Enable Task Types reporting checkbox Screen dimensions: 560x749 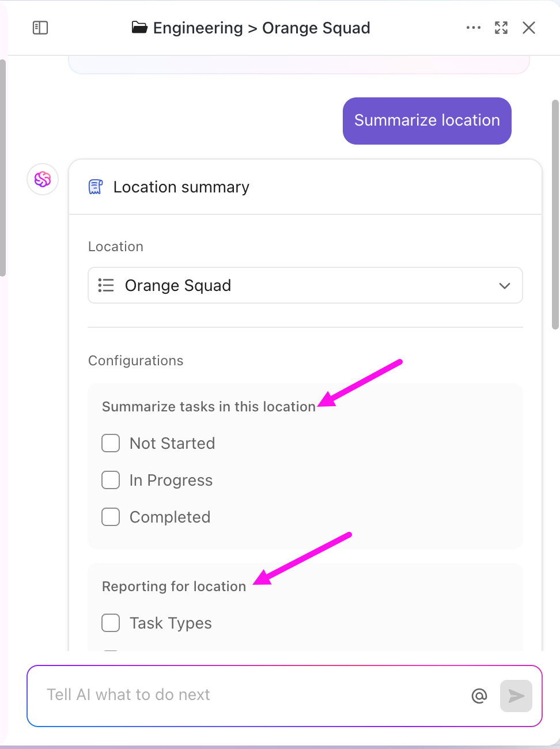[110, 623]
